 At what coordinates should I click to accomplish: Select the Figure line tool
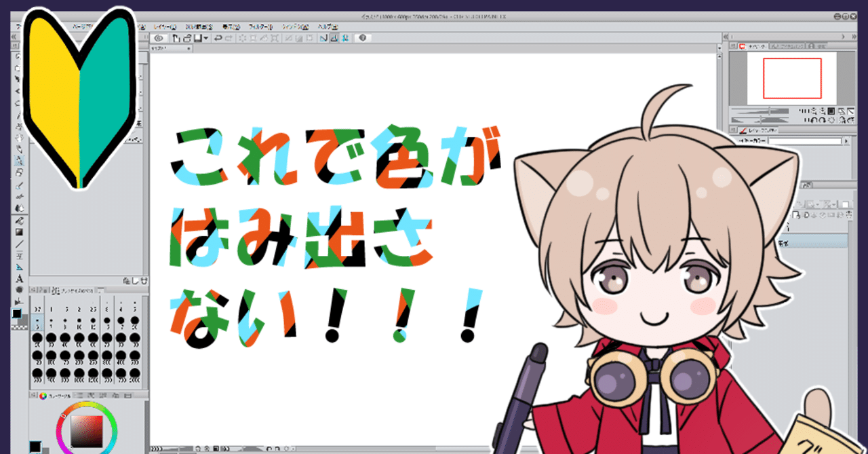pyautogui.click(x=19, y=244)
